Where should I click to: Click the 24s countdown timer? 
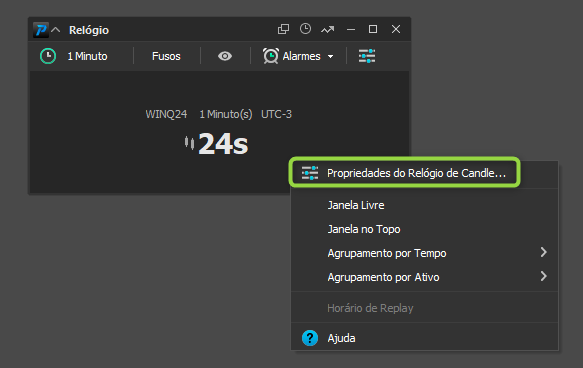(223, 144)
